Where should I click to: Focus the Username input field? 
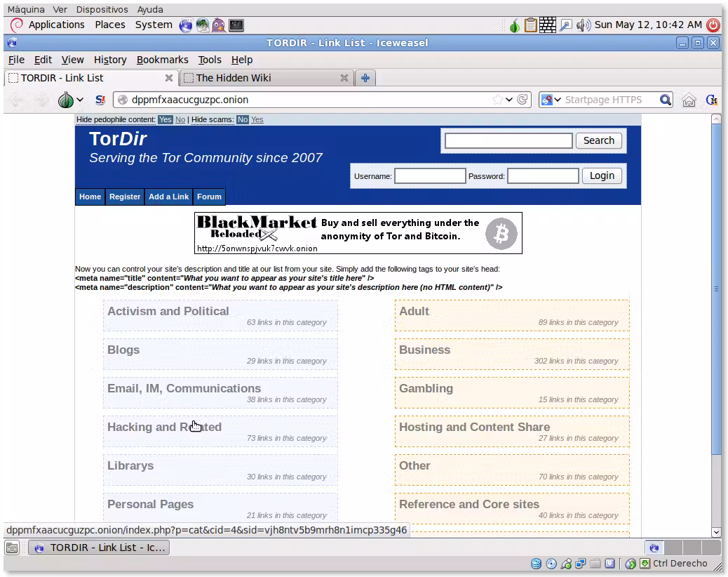click(x=430, y=176)
